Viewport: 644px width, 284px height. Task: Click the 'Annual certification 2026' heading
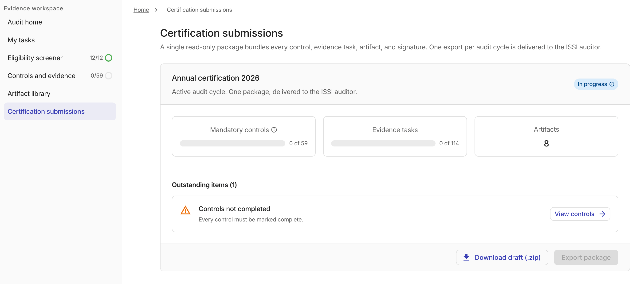click(x=216, y=78)
